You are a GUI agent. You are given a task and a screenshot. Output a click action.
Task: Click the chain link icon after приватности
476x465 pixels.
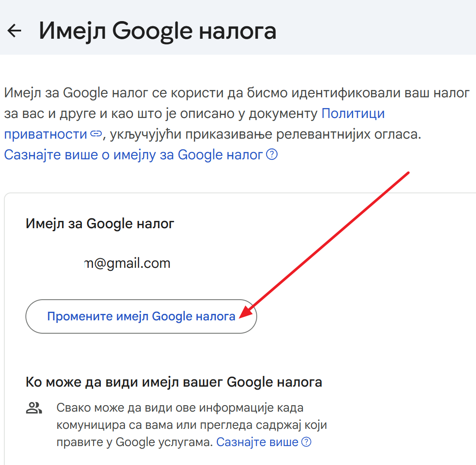(x=95, y=134)
